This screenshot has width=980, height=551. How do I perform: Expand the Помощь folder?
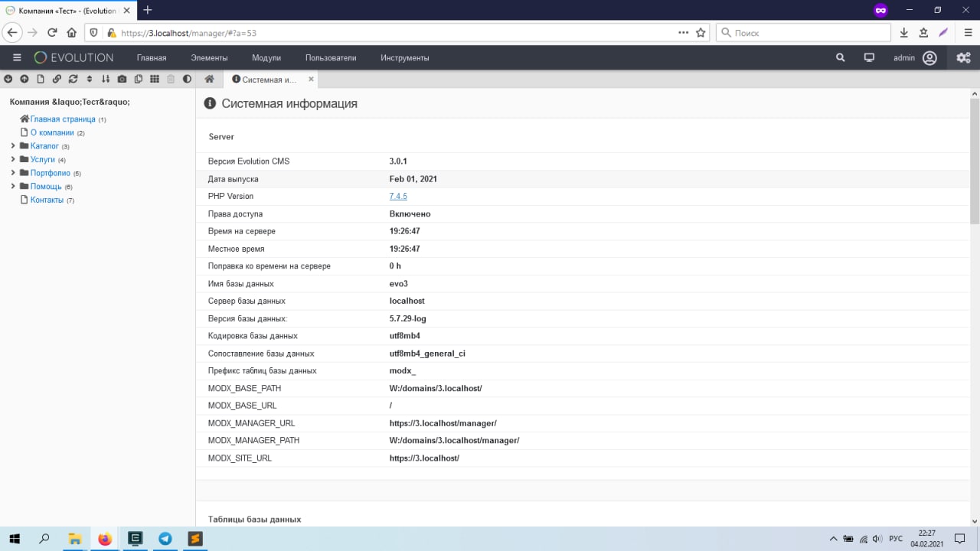coord(13,186)
